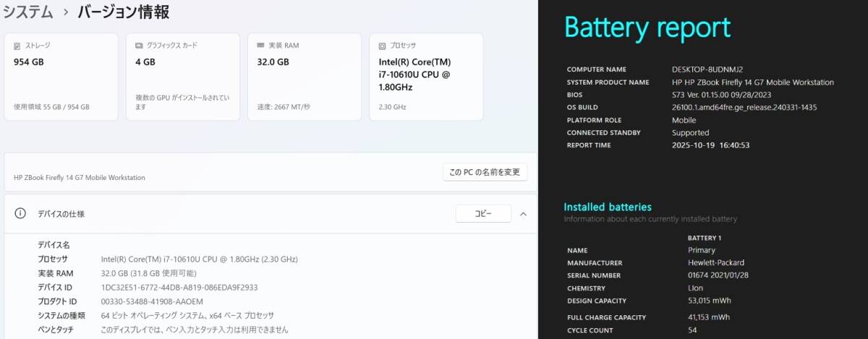Click BIOS value S73 Ver. 01.15.00
This screenshot has height=339, width=868.
tap(720, 95)
